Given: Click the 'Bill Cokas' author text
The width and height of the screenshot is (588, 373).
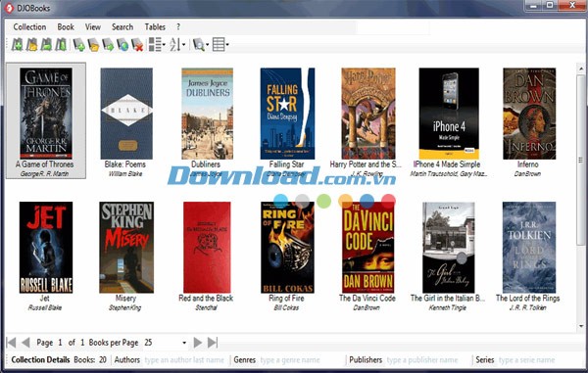Looking at the screenshot, I should [x=286, y=307].
